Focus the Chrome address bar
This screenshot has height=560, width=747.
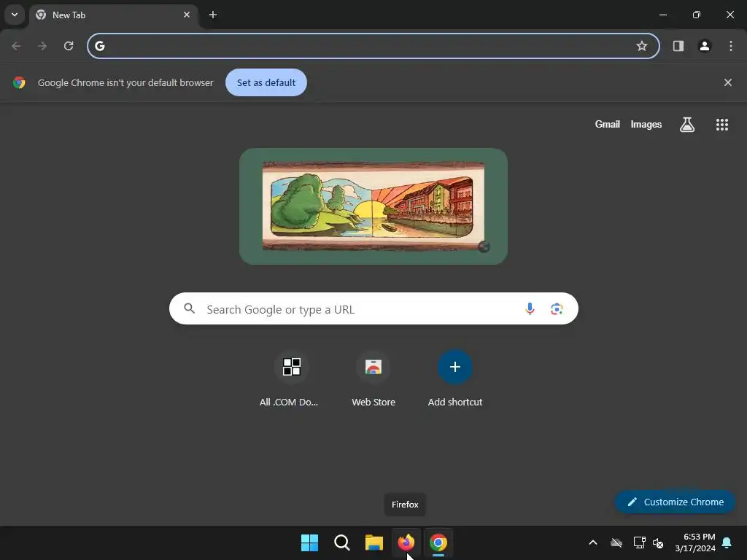click(373, 46)
